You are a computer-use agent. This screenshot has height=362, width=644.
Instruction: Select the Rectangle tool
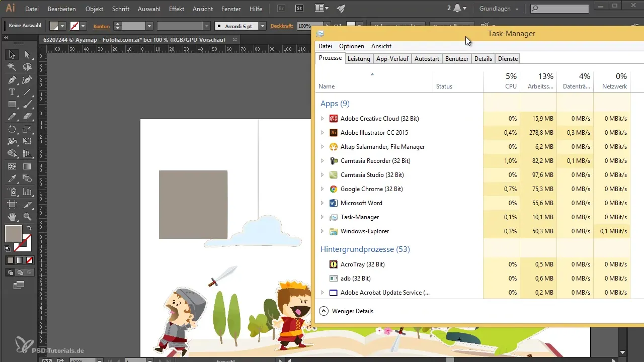(12, 105)
